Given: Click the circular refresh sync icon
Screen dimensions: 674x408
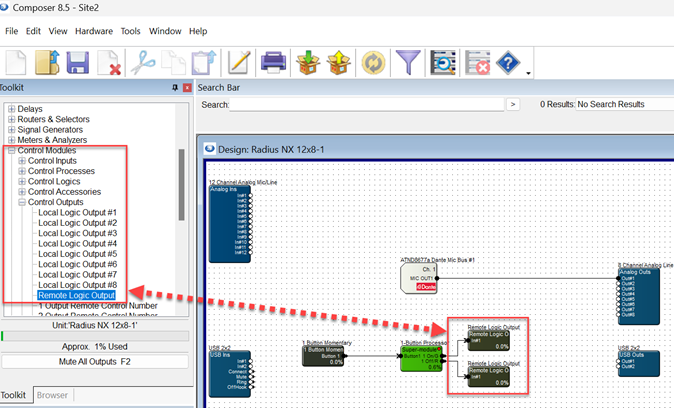Looking at the screenshot, I should click(x=372, y=63).
